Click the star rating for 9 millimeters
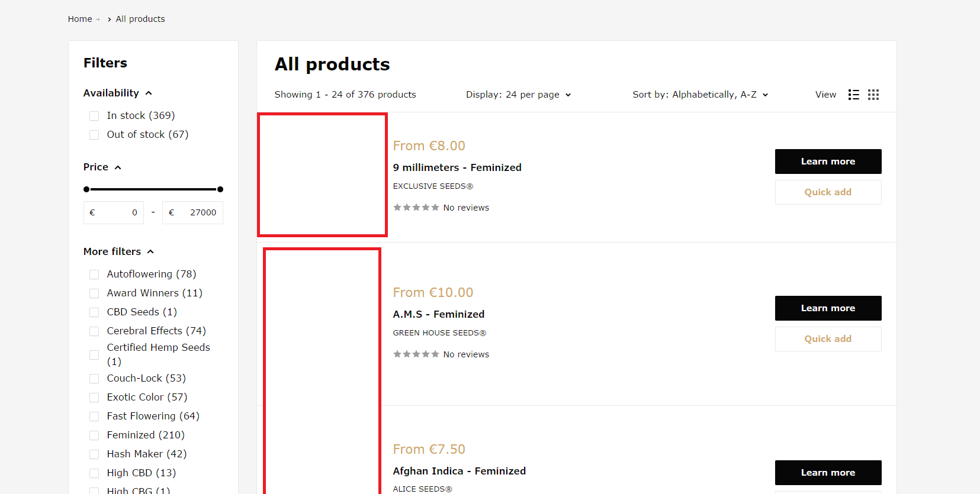 coord(416,208)
